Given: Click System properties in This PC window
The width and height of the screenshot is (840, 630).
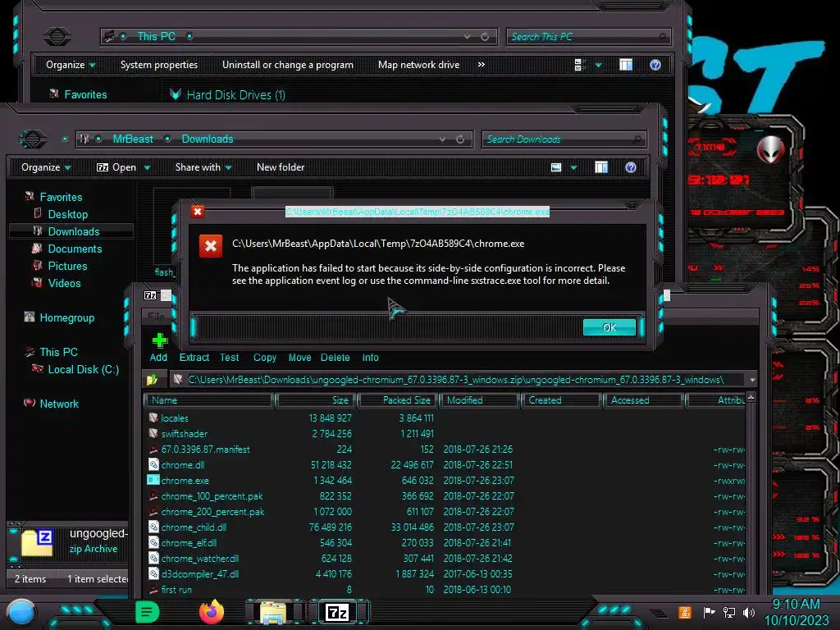Looking at the screenshot, I should [x=158, y=65].
